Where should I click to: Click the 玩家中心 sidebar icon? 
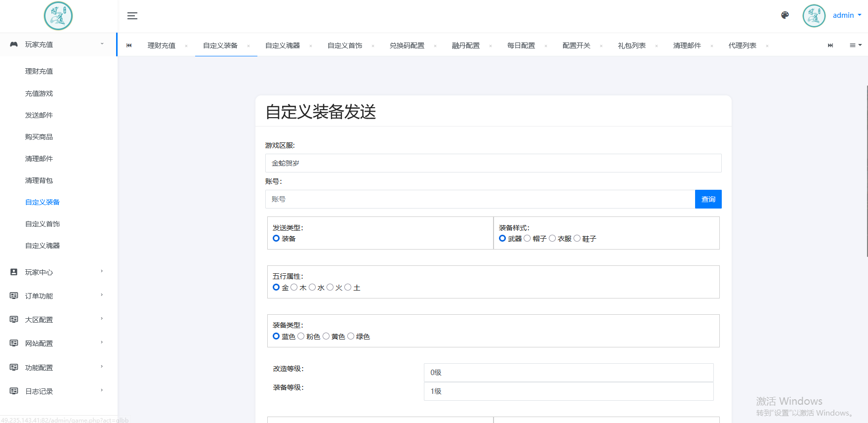[14, 272]
